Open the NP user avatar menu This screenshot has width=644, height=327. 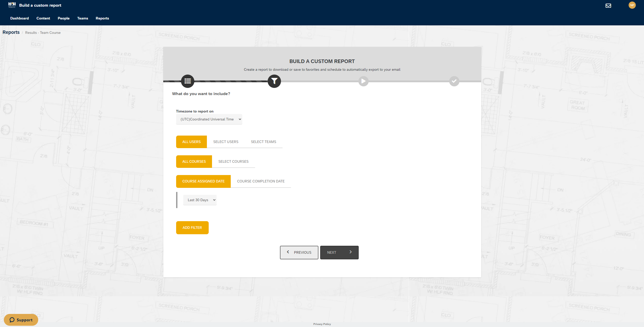point(632,5)
